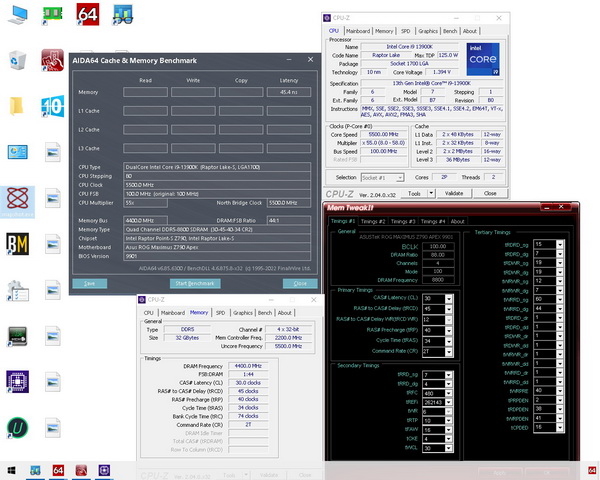Click the BCLK 100.00 value in Mem TweakIt
Viewport: 600px width, 480px height.
(x=438, y=246)
